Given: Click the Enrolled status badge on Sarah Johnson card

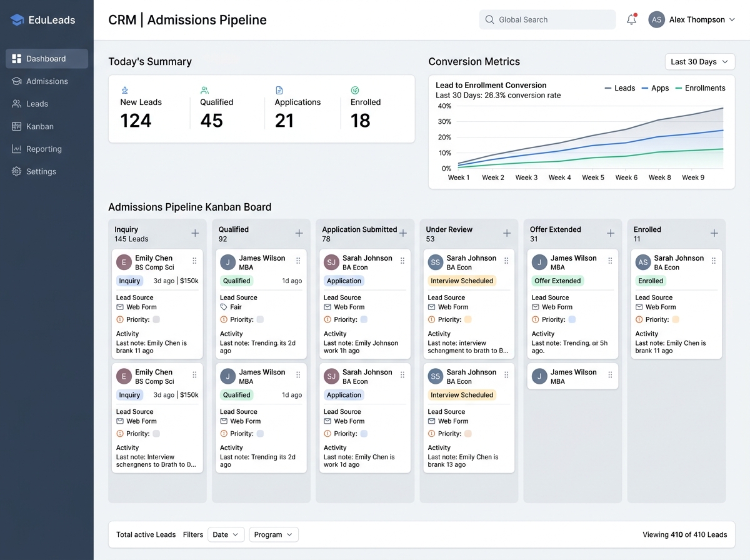Looking at the screenshot, I should point(651,281).
